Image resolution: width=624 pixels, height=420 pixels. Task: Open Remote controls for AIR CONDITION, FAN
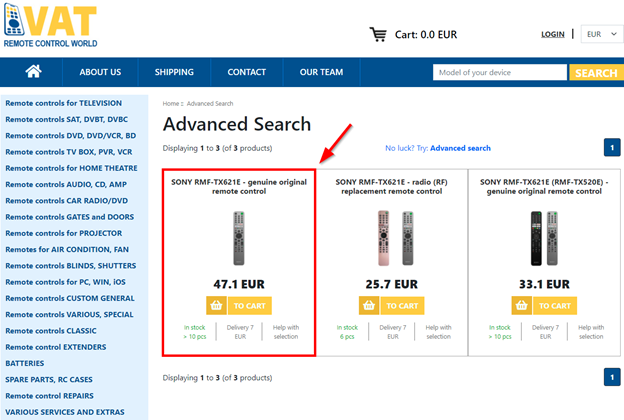coord(67,249)
